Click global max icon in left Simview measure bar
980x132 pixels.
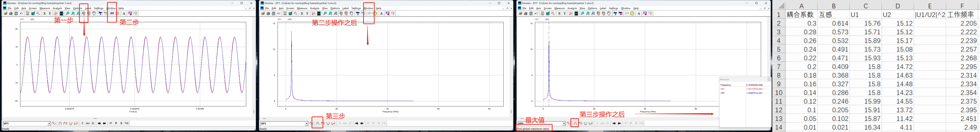[60, 123]
